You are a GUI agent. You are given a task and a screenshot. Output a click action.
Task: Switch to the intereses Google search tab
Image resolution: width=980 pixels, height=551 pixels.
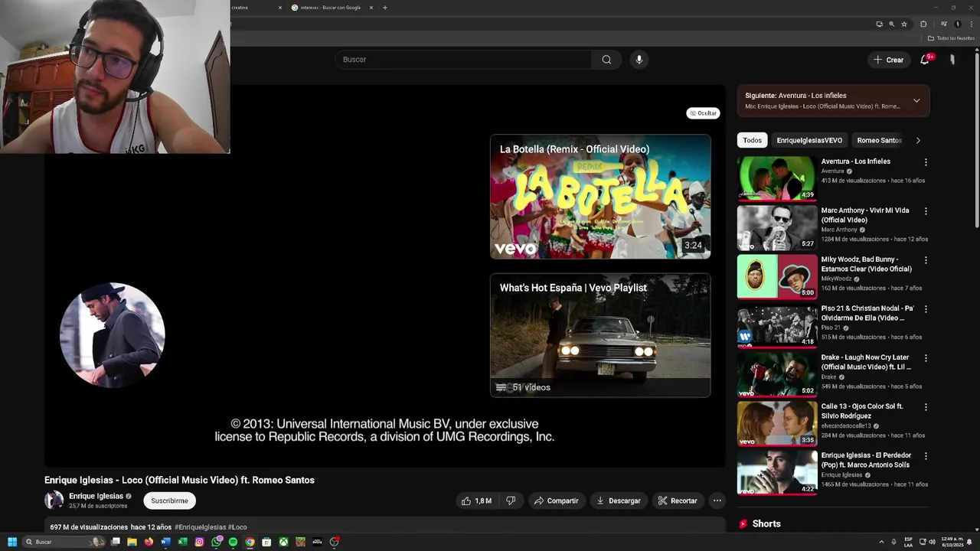pos(330,8)
